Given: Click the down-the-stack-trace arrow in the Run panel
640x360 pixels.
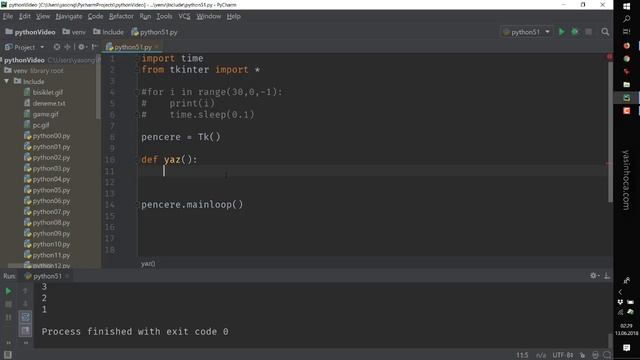Looking at the screenshot, I should [x=25, y=304].
